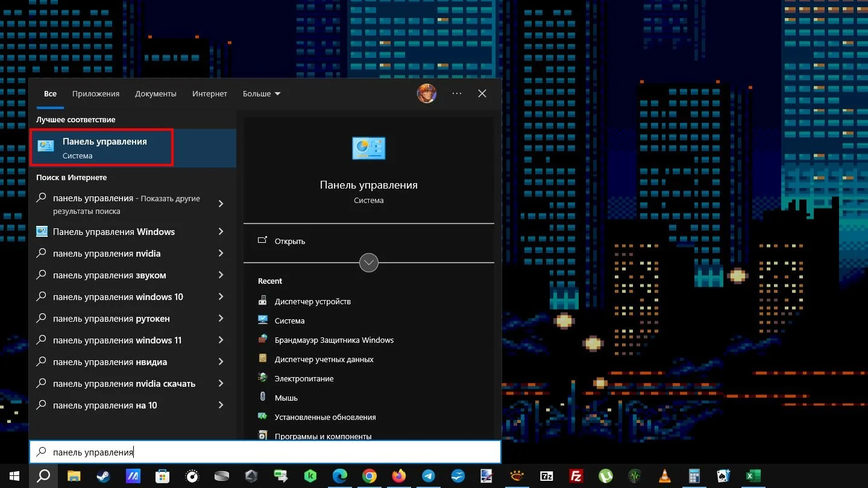
Task: Open the Windows Start menu
Action: pos(14,476)
